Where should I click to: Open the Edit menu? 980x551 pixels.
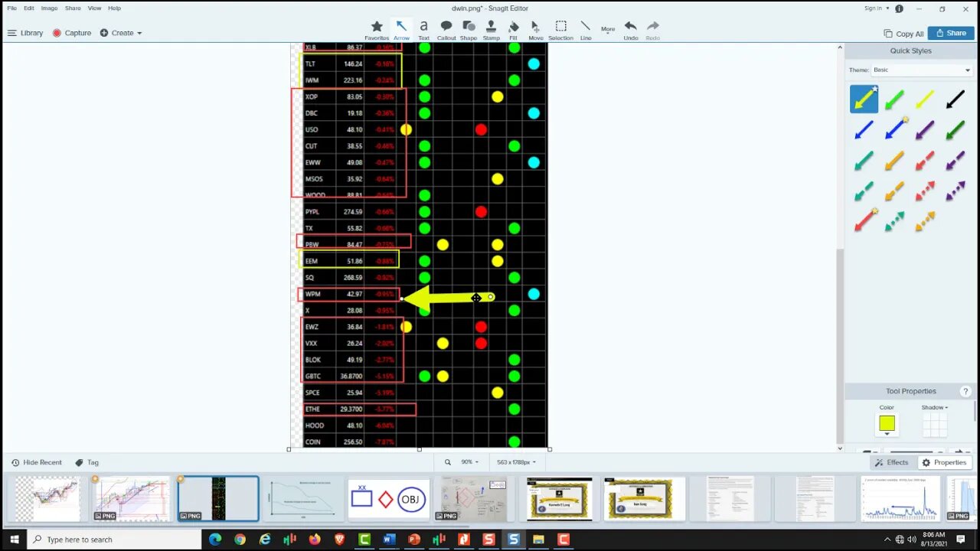pos(29,8)
